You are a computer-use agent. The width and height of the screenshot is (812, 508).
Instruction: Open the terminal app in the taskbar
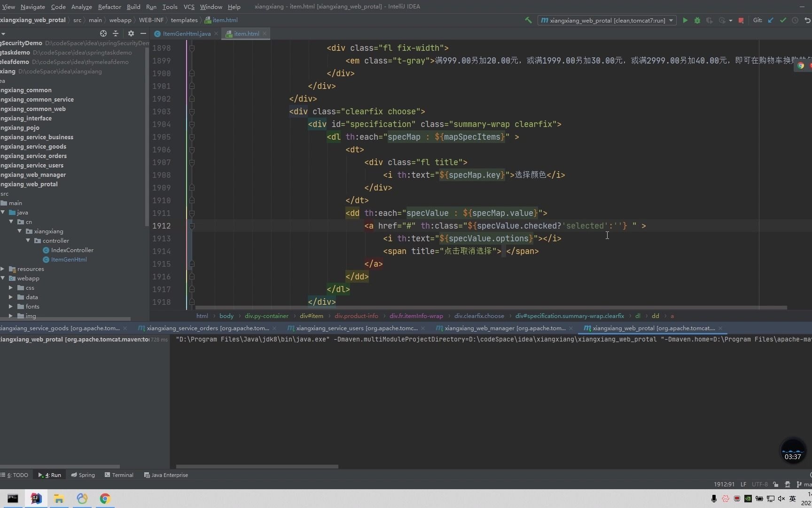(x=13, y=499)
